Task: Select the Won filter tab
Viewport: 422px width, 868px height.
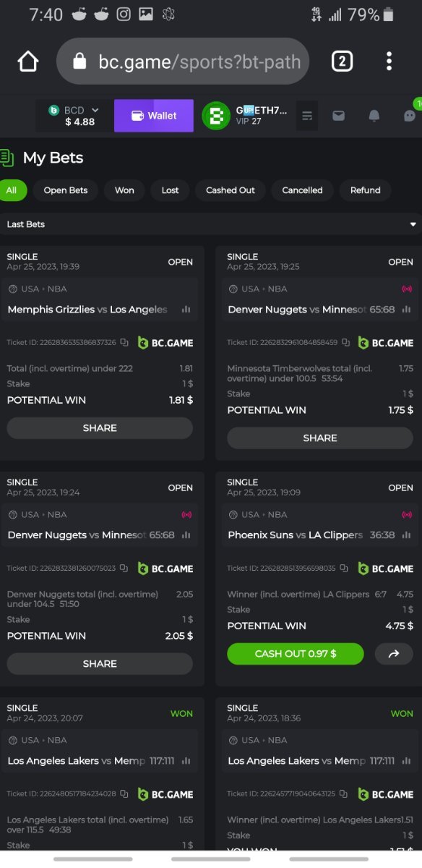Action: coord(124,190)
